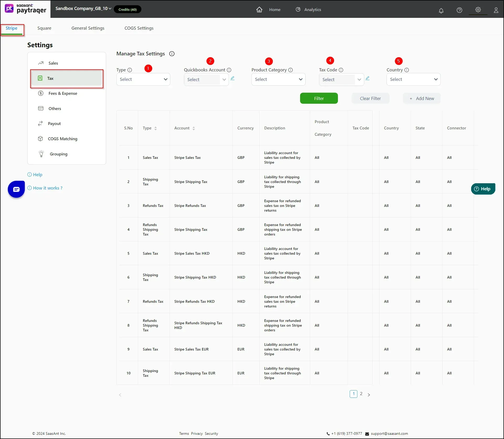Open the settings gear icon
Image resolution: width=504 pixels, height=439 pixels.
[x=478, y=10]
